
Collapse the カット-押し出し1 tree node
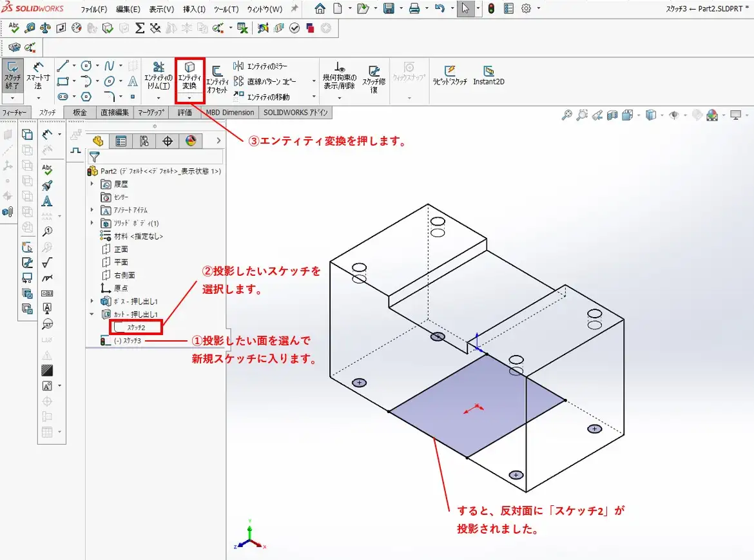pos(92,314)
